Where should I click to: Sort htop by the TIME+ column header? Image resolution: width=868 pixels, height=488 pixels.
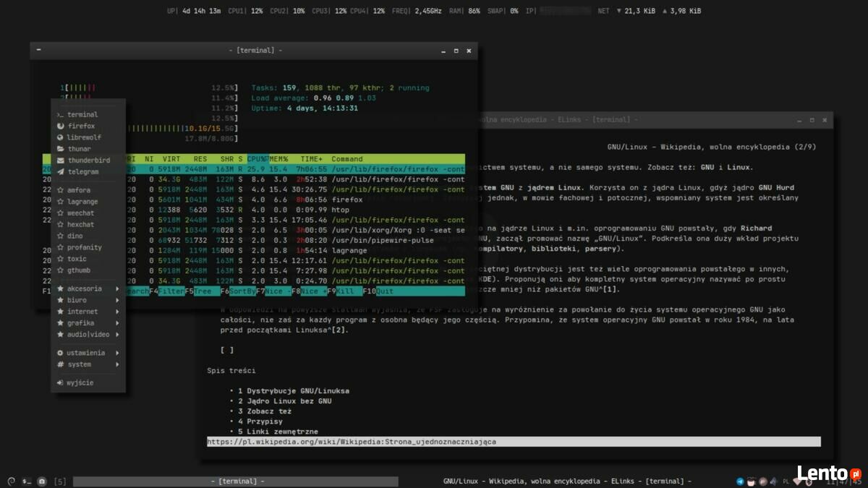coord(312,158)
